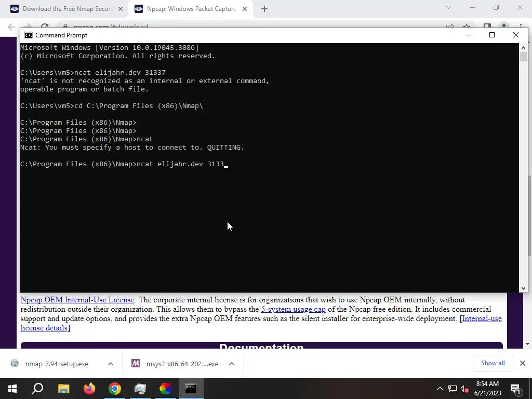The image size is (532, 399).
Task: Restore down the Chrome window
Action: click(x=496, y=7)
